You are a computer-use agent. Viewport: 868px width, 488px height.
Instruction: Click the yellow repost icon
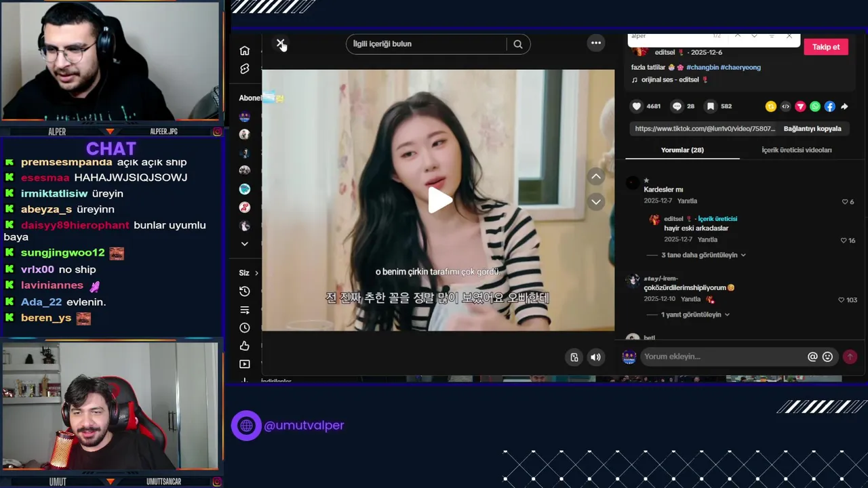click(771, 106)
